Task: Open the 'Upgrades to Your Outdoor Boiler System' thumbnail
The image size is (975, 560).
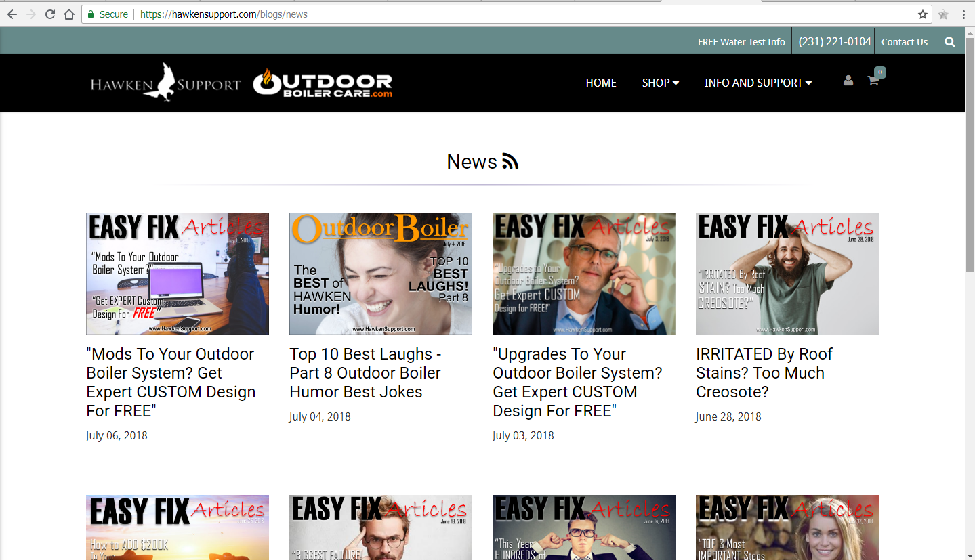Action: [584, 274]
